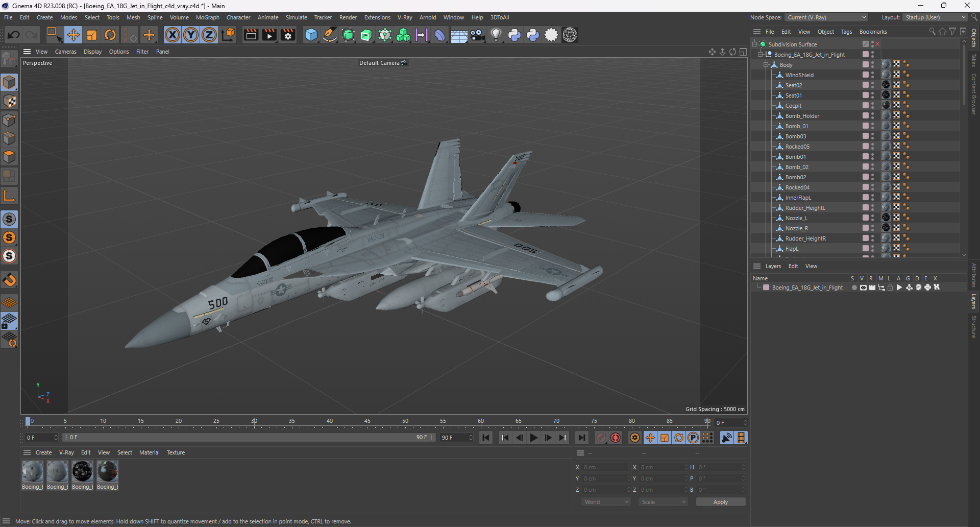
Task: Open the Layout dropdown
Action: point(935,17)
